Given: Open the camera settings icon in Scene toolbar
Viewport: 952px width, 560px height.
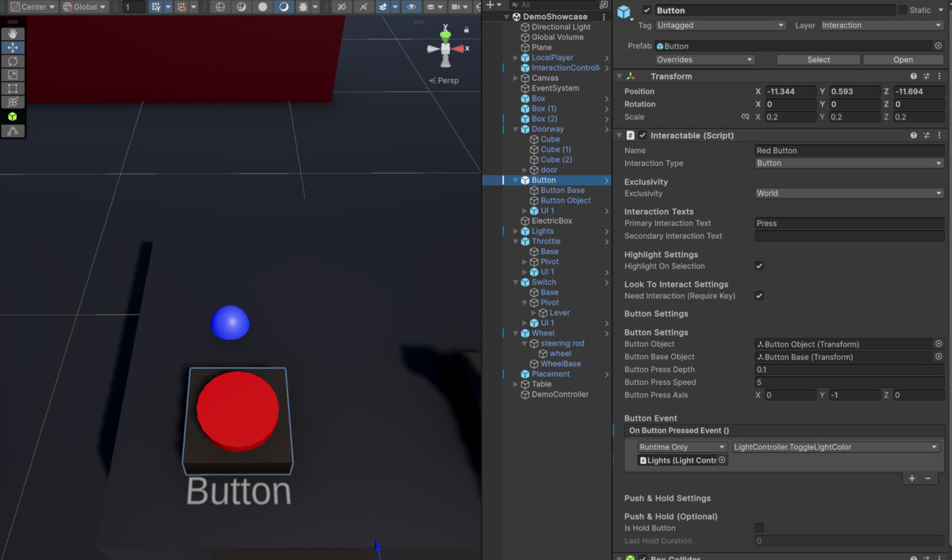Looking at the screenshot, I should (x=455, y=5).
